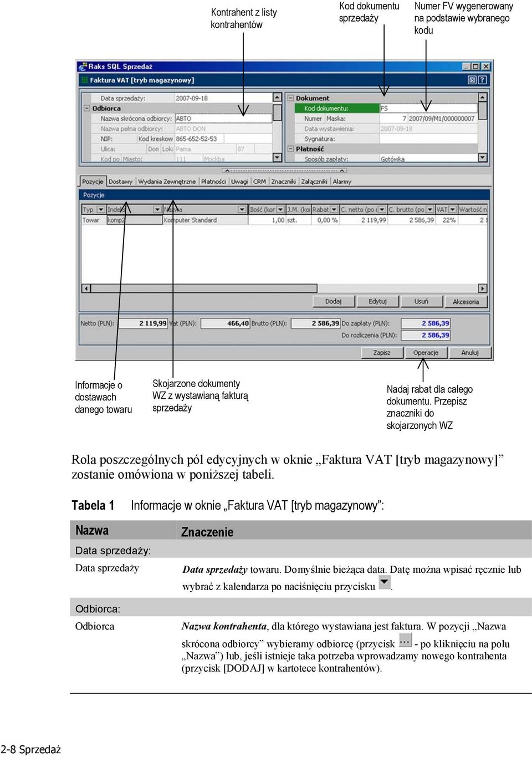The width and height of the screenshot is (532, 757).
Task: Click the Do rozliczenia (PLN) value
Action: (426, 335)
